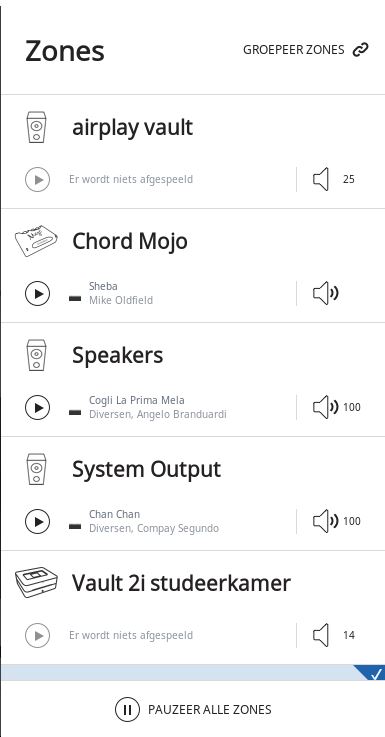Start playback in Speakers zone
The height and width of the screenshot is (737, 385).
tap(37, 407)
